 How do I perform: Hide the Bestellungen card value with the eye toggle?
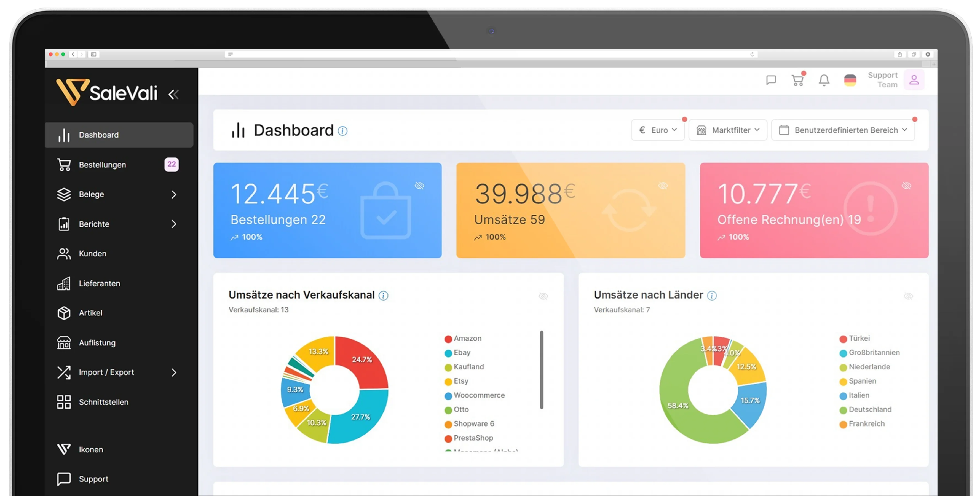click(420, 186)
